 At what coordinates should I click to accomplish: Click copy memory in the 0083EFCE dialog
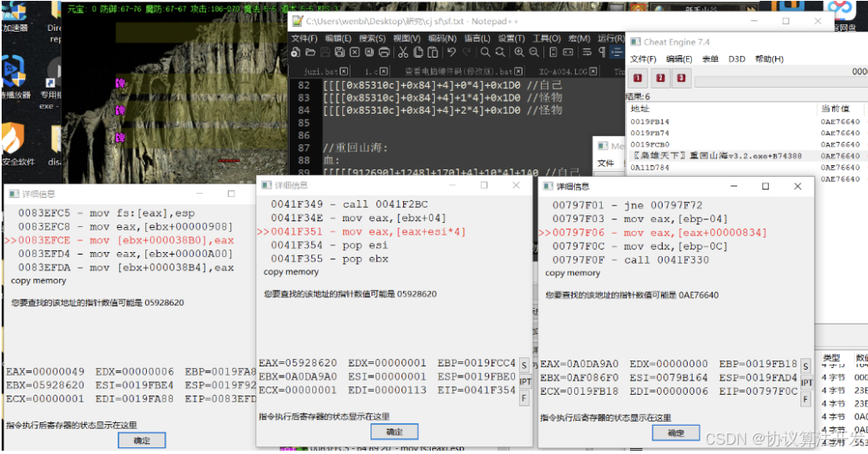point(38,280)
